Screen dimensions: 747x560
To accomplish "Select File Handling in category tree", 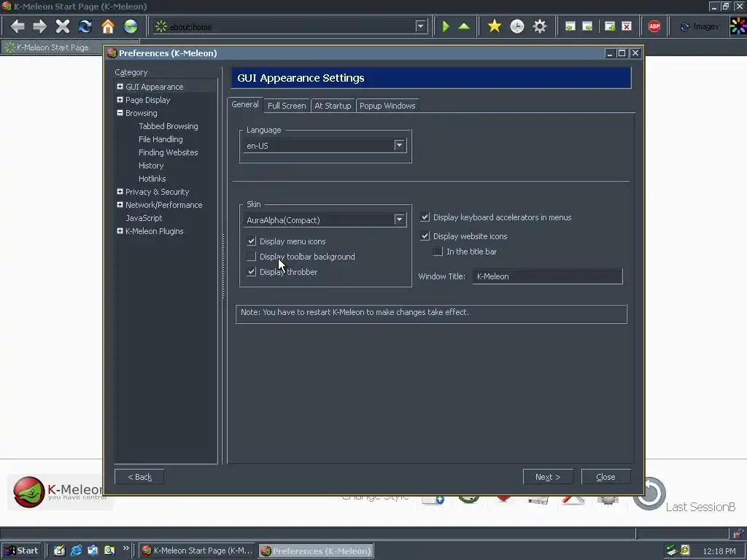I will pyautogui.click(x=160, y=139).
